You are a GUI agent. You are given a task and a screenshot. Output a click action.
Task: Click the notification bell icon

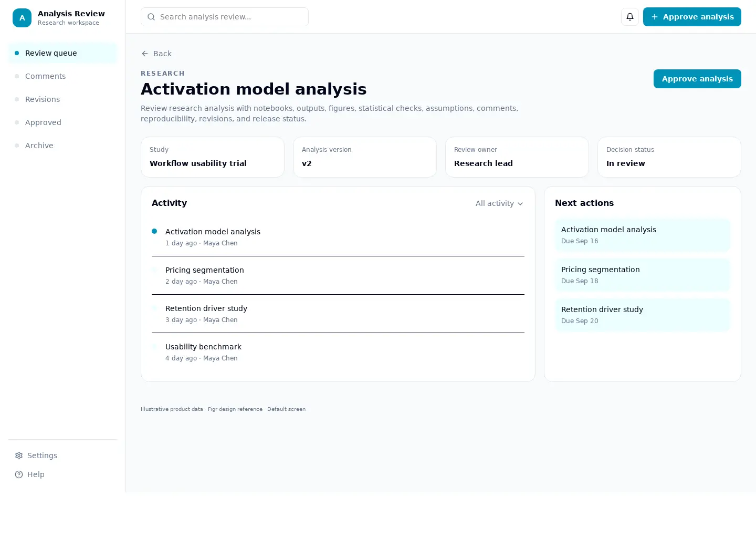point(630,17)
